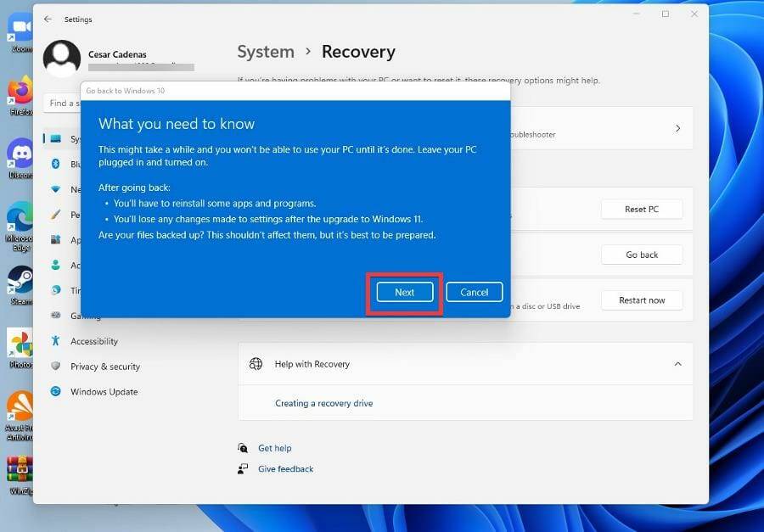Click the Go back button in Recovery

click(642, 255)
